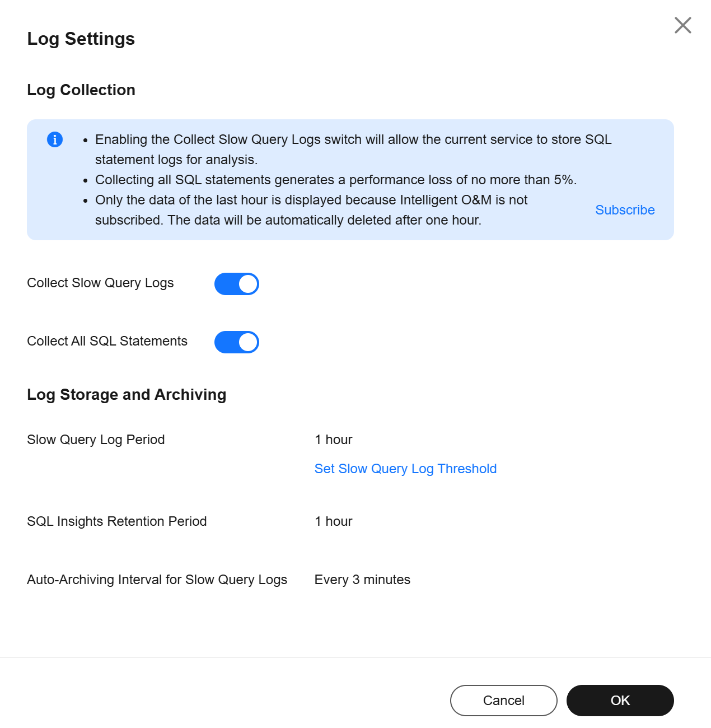The height and width of the screenshot is (728, 711).
Task: Open Set Slow Query Log Threshold link
Action: click(405, 469)
